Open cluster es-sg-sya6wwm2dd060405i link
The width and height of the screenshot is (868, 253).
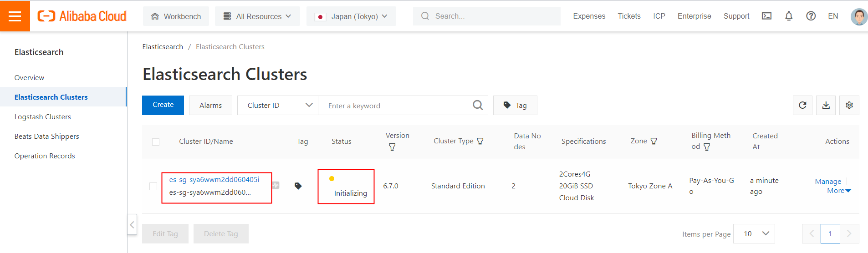[214, 179]
